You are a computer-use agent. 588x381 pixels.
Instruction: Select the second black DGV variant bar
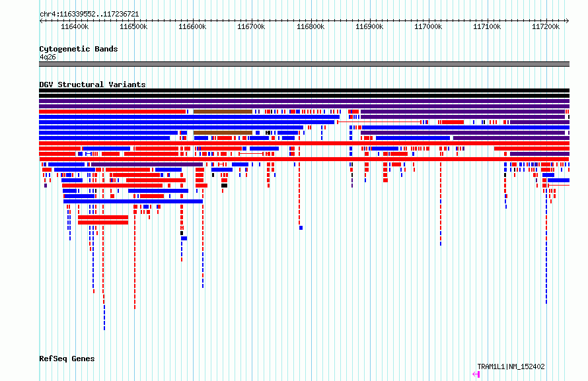(x=304, y=96)
